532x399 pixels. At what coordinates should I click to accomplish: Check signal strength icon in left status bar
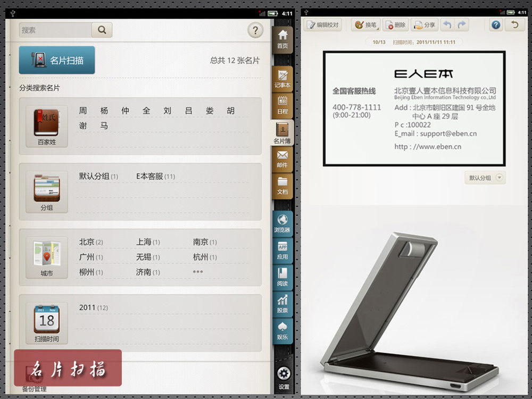click(262, 14)
